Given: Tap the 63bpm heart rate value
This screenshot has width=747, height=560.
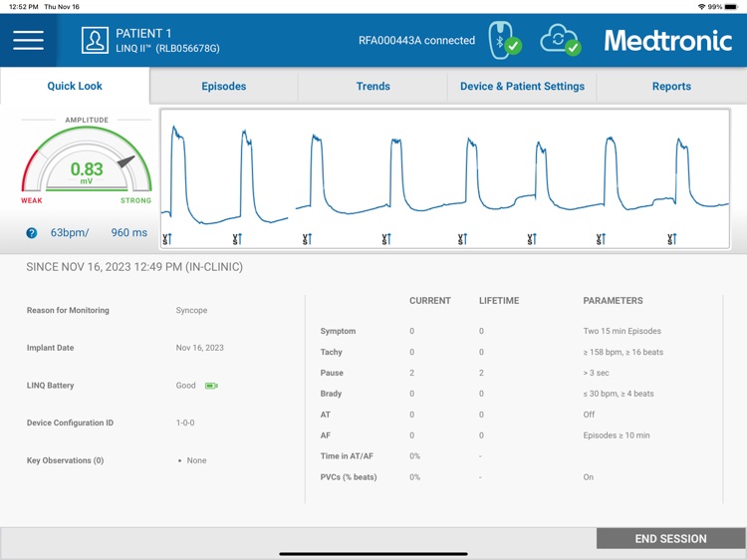Looking at the screenshot, I should pos(70,232).
